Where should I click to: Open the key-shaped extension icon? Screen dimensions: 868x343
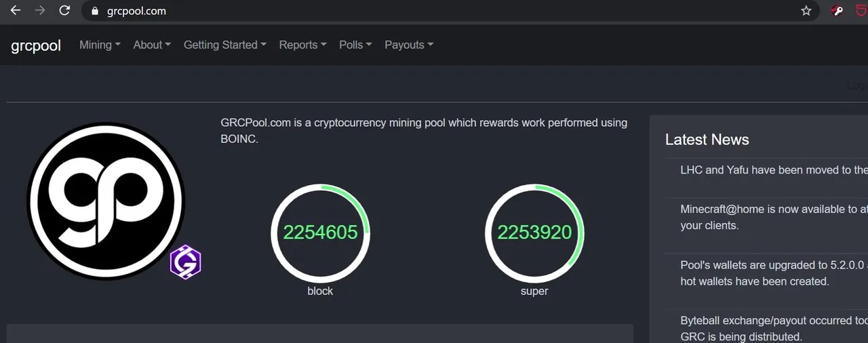838,11
